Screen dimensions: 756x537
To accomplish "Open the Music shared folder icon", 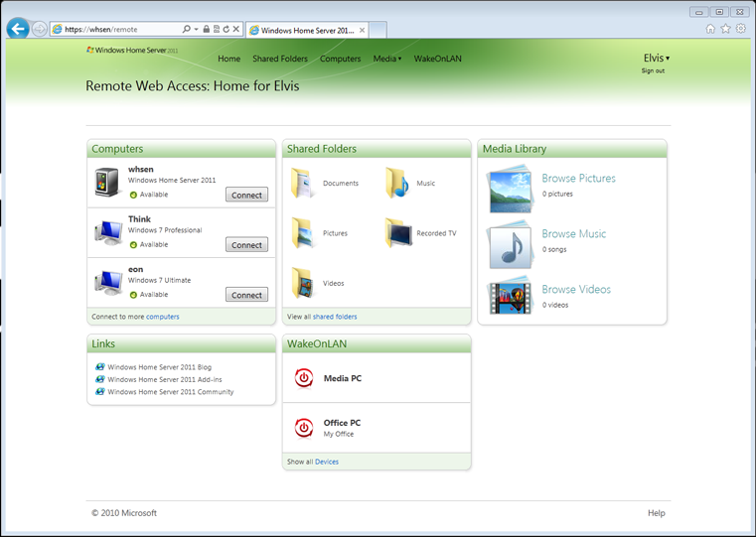I will (397, 183).
